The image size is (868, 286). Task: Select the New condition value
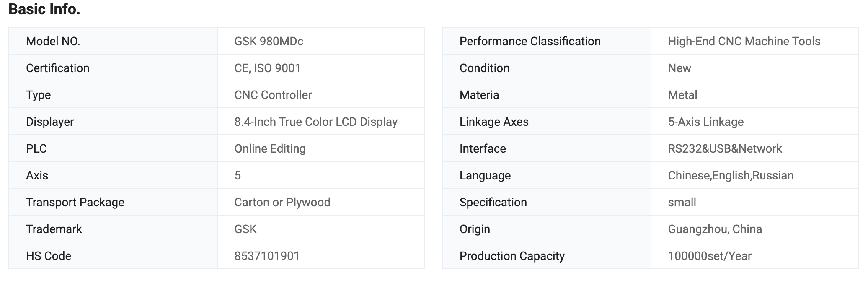tap(679, 68)
